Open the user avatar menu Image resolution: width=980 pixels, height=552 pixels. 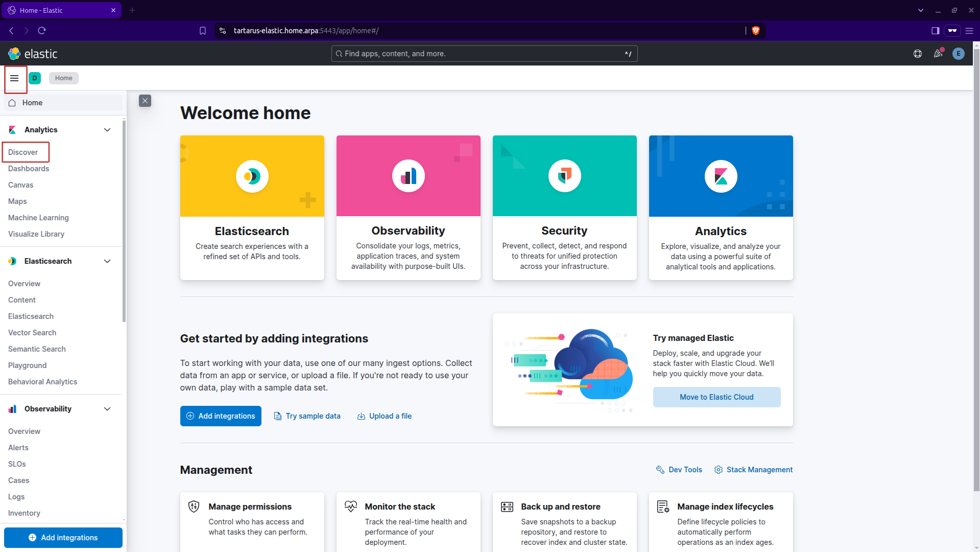coord(958,54)
